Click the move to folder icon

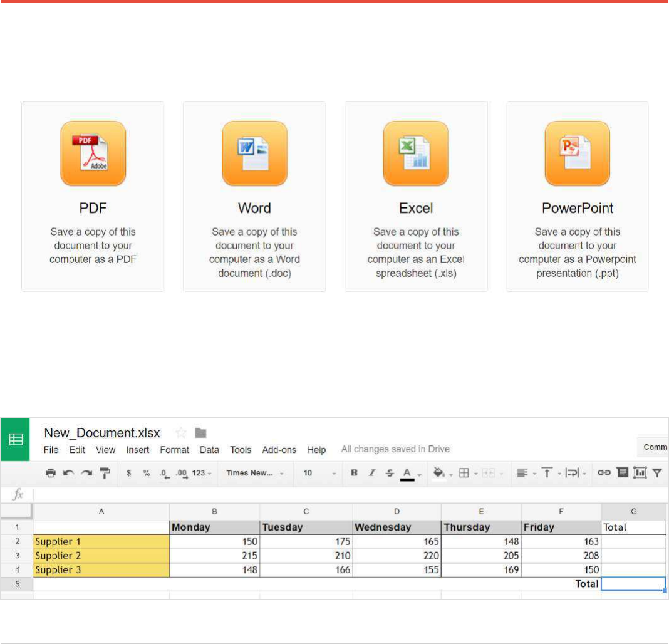200,433
